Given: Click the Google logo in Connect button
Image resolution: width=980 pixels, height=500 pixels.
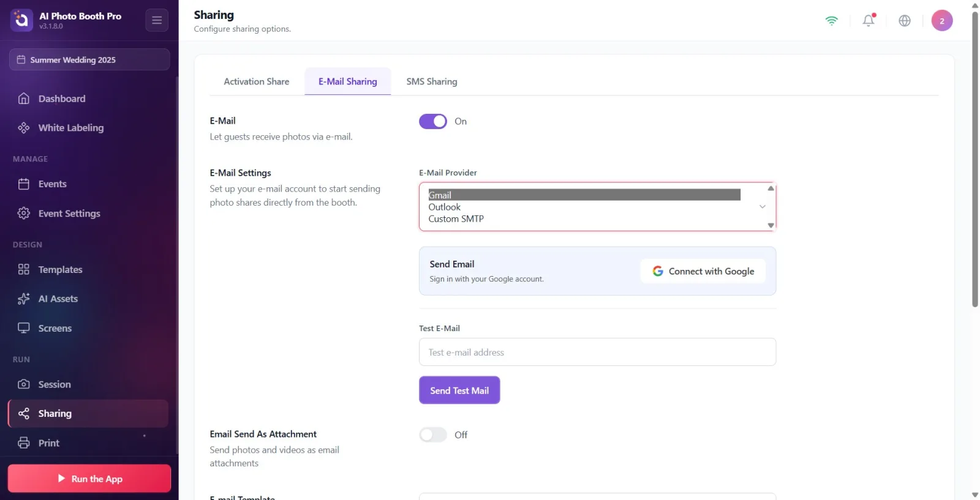Looking at the screenshot, I should pyautogui.click(x=658, y=271).
